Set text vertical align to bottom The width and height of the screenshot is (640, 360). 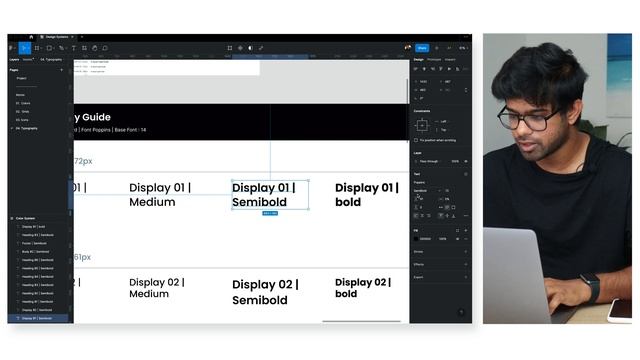pos(453,216)
